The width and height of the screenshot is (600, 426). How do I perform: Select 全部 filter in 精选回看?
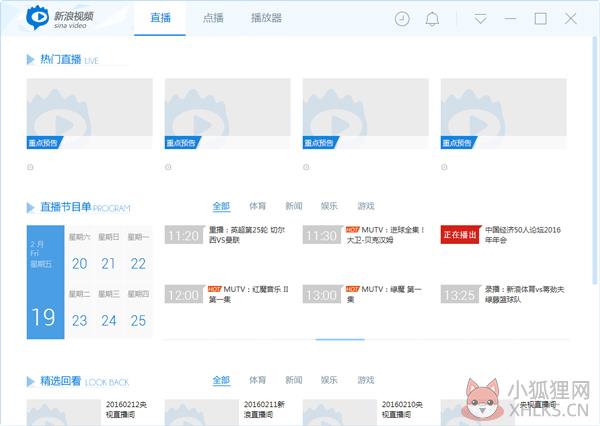(x=221, y=380)
